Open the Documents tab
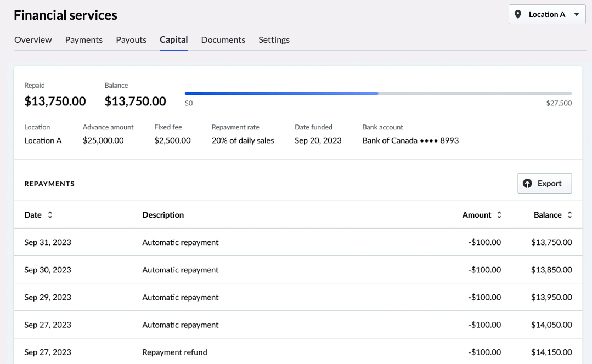This screenshot has width=592, height=364. pyautogui.click(x=223, y=39)
